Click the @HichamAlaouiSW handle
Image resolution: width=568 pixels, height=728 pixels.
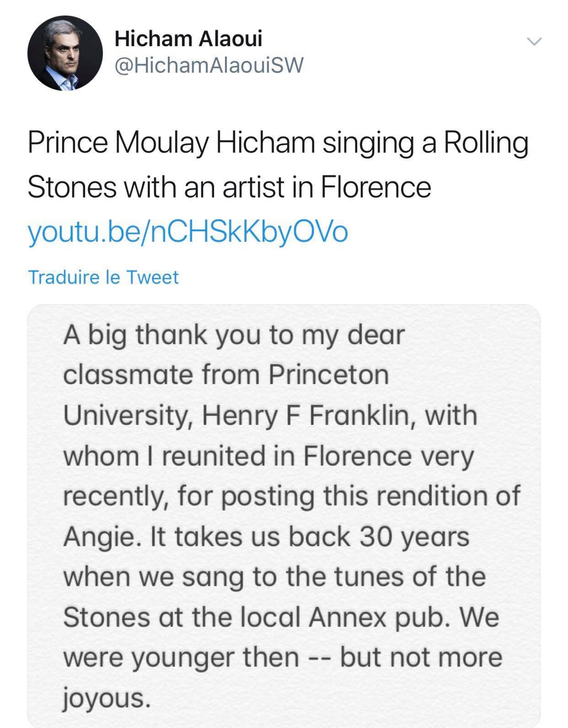click(x=209, y=65)
